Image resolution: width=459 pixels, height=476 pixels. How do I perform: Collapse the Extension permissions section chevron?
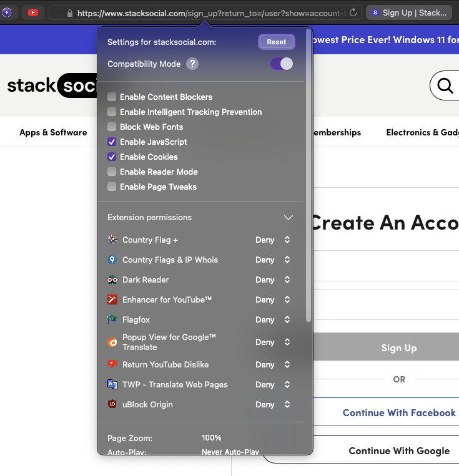pos(288,218)
